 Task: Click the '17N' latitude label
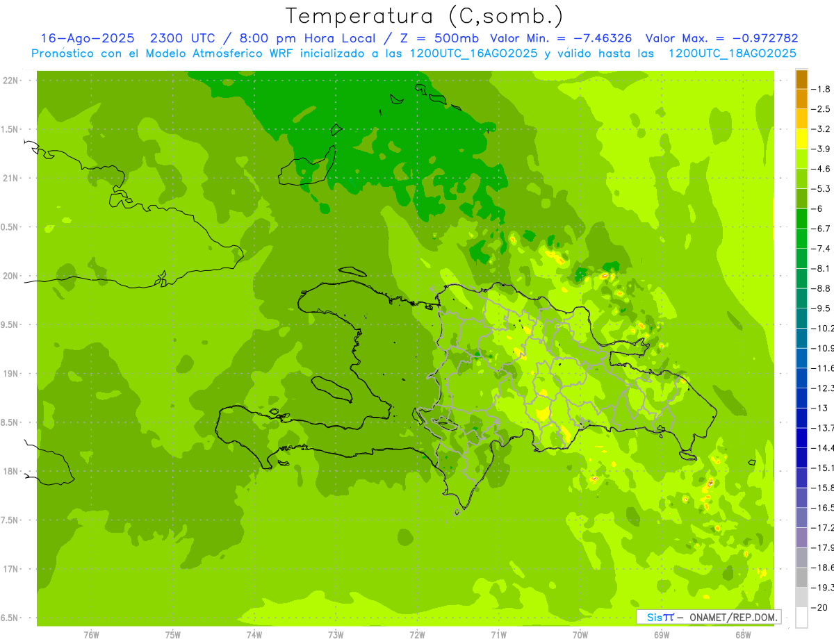[x=11, y=569]
